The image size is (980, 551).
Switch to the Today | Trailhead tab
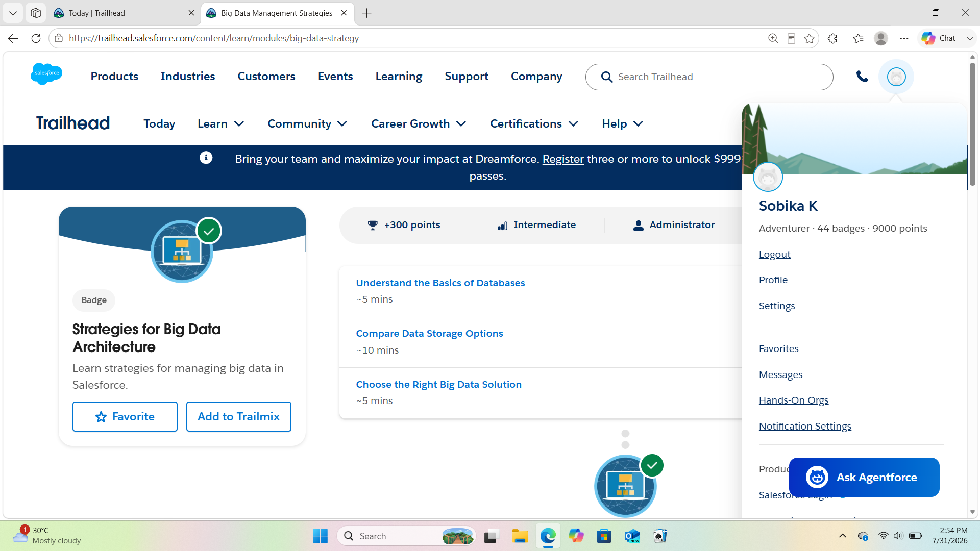click(121, 13)
